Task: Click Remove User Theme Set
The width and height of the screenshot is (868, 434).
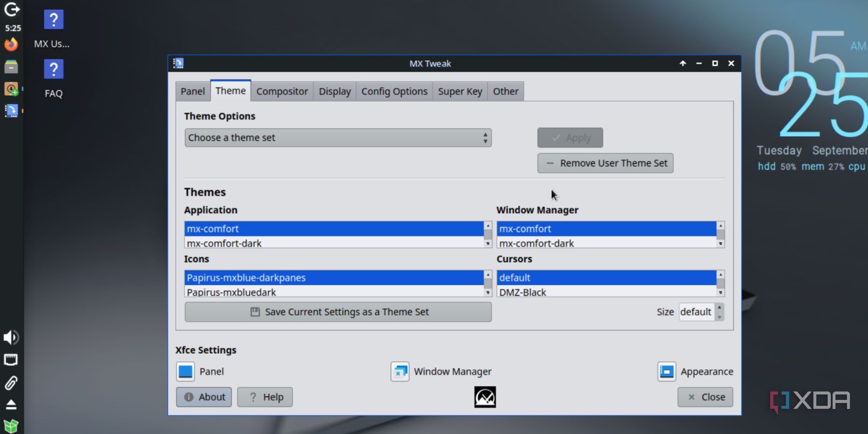Action: pyautogui.click(x=605, y=163)
